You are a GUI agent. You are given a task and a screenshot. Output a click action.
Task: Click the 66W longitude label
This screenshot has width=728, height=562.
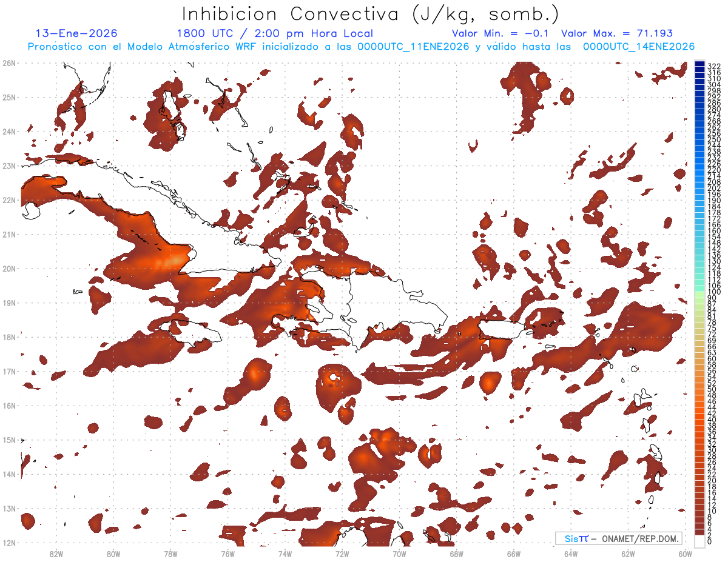pyautogui.click(x=514, y=554)
